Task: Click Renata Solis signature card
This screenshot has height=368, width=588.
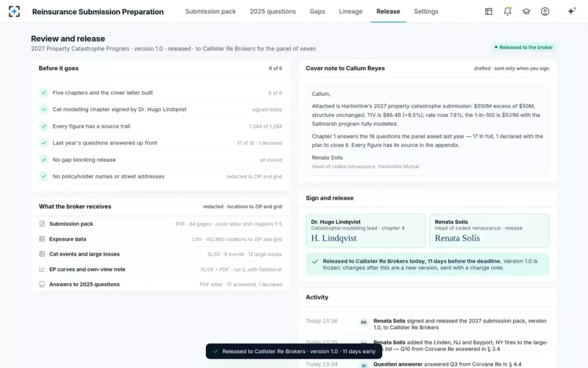Action: coord(490,231)
